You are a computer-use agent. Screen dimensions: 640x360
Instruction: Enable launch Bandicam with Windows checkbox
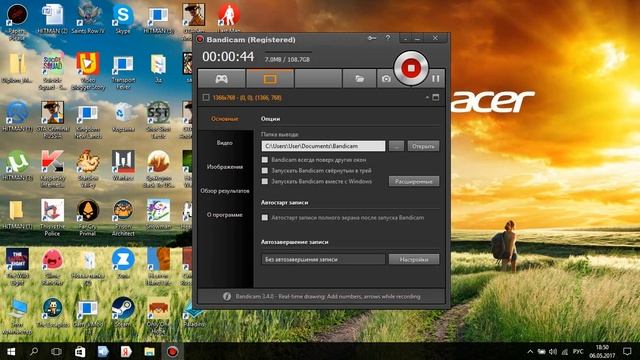(265, 181)
